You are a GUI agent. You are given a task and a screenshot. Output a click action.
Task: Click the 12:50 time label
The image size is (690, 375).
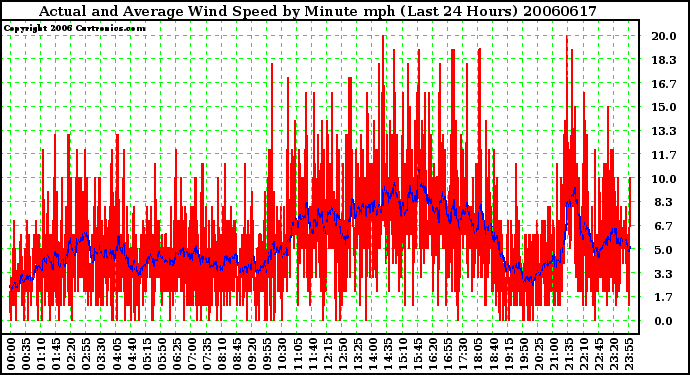[342, 354]
